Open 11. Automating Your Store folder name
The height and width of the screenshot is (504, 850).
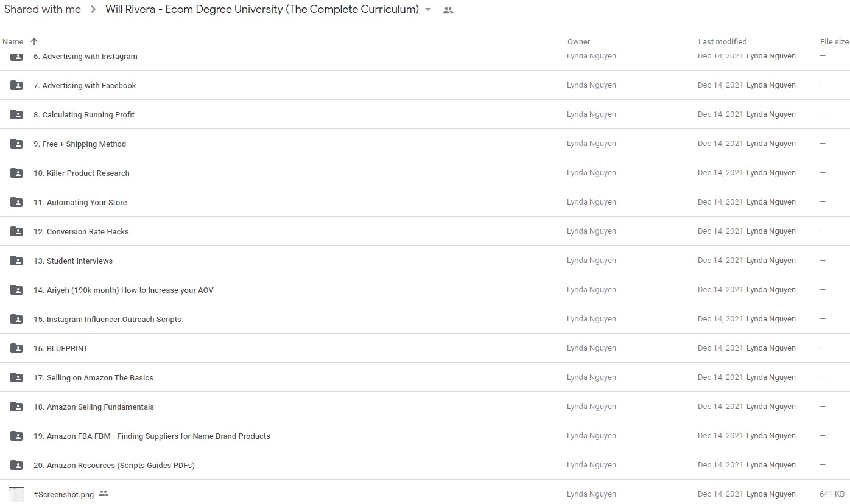[x=80, y=203]
